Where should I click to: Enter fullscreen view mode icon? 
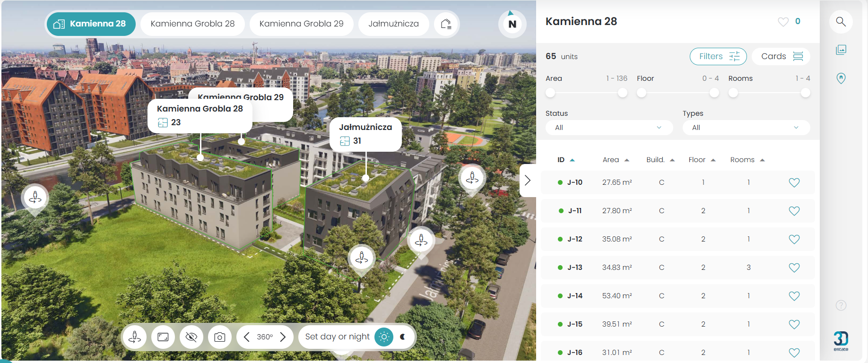[x=163, y=337]
